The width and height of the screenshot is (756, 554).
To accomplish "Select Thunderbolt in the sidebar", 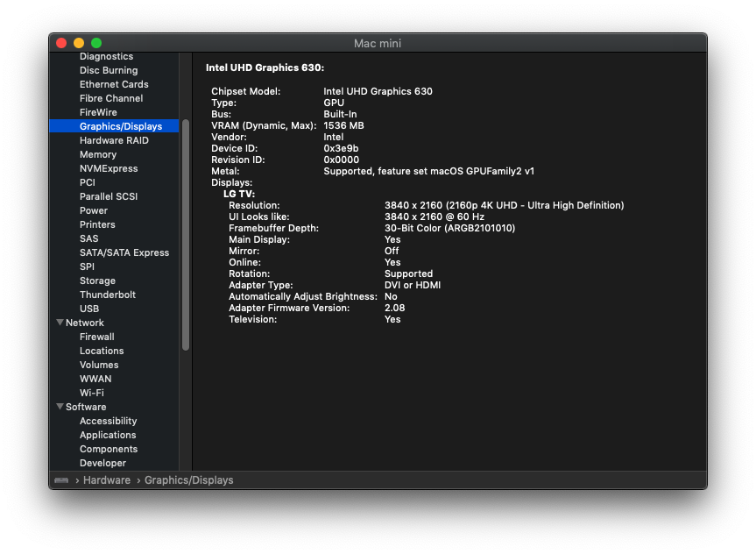I will click(107, 295).
